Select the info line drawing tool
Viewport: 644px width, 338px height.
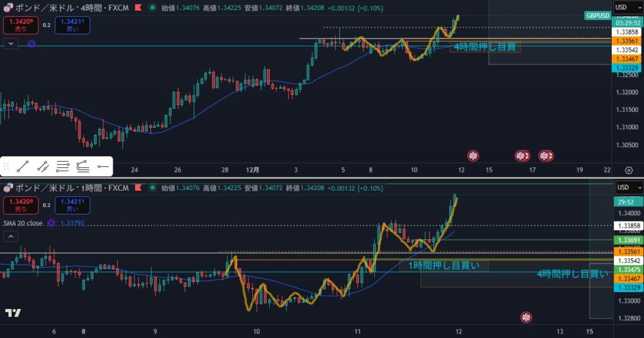[x=43, y=167]
